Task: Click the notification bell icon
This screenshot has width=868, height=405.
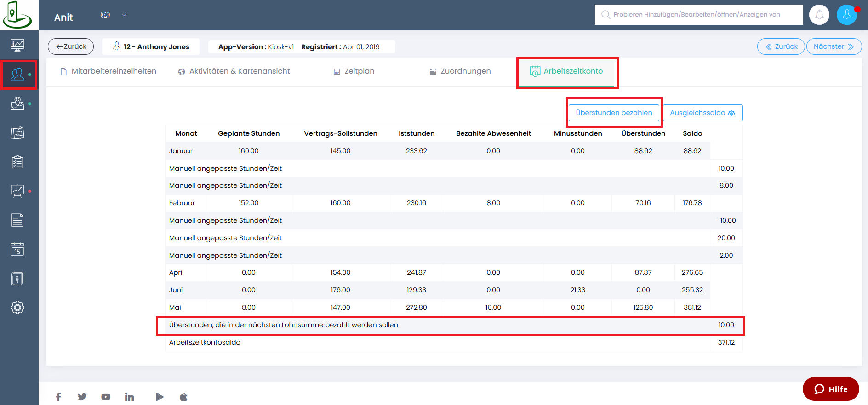Action: [x=819, y=15]
